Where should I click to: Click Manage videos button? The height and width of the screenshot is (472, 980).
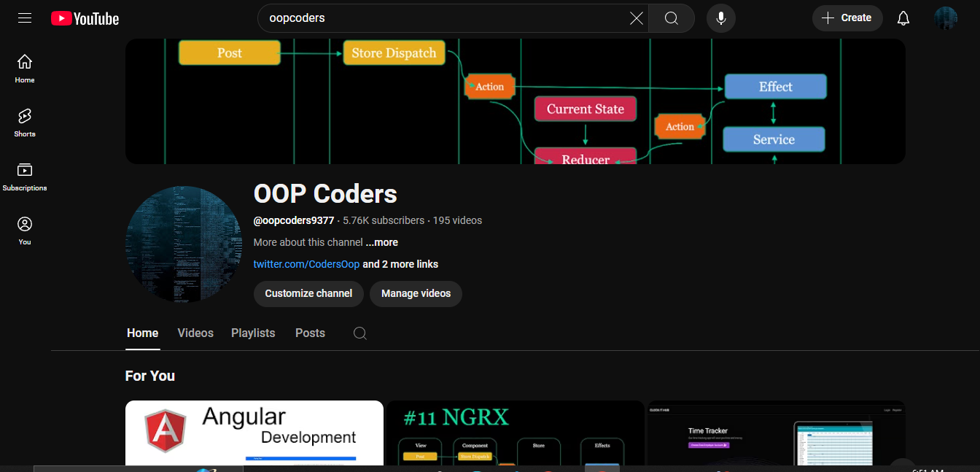416,293
